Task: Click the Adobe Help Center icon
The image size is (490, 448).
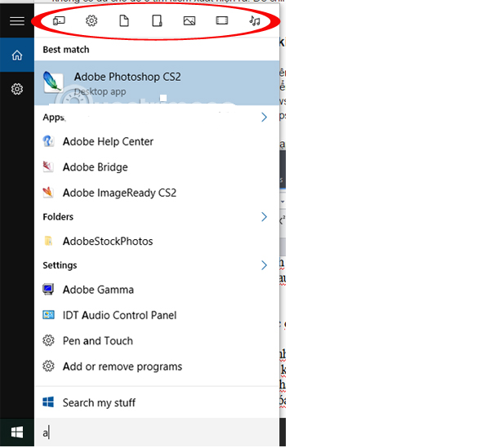Action: coord(48,141)
